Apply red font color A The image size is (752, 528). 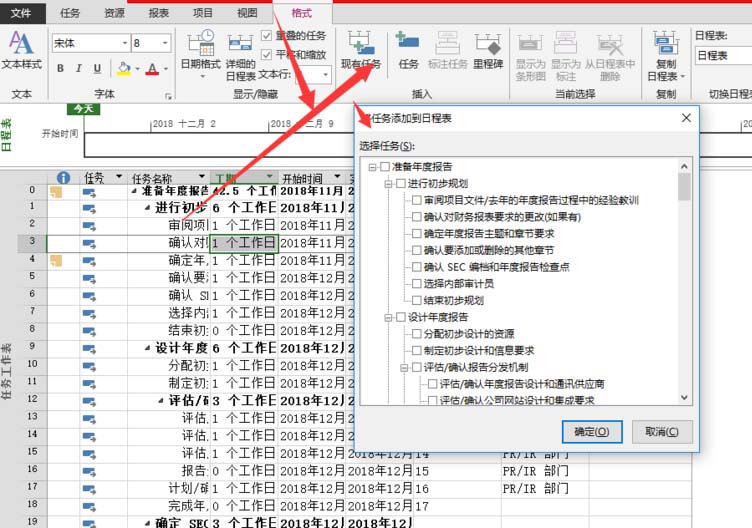pos(153,69)
